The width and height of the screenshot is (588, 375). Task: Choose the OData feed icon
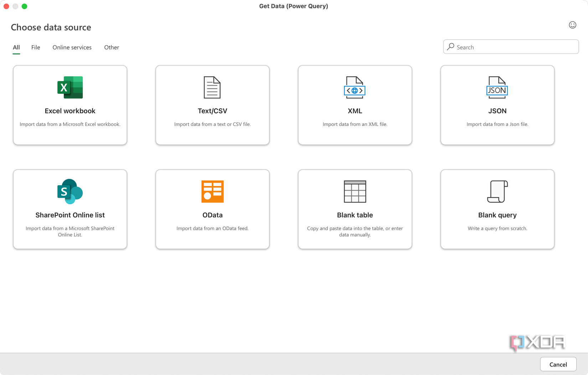pyautogui.click(x=212, y=191)
